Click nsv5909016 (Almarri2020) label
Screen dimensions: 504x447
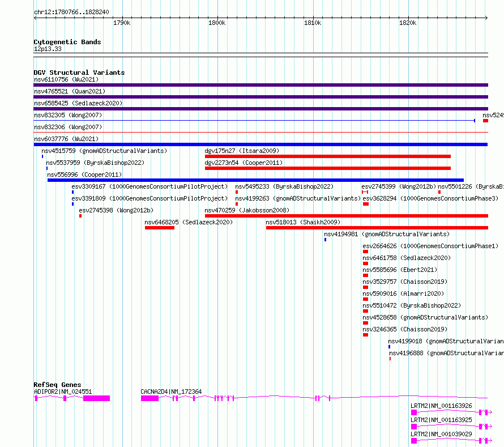tap(403, 293)
